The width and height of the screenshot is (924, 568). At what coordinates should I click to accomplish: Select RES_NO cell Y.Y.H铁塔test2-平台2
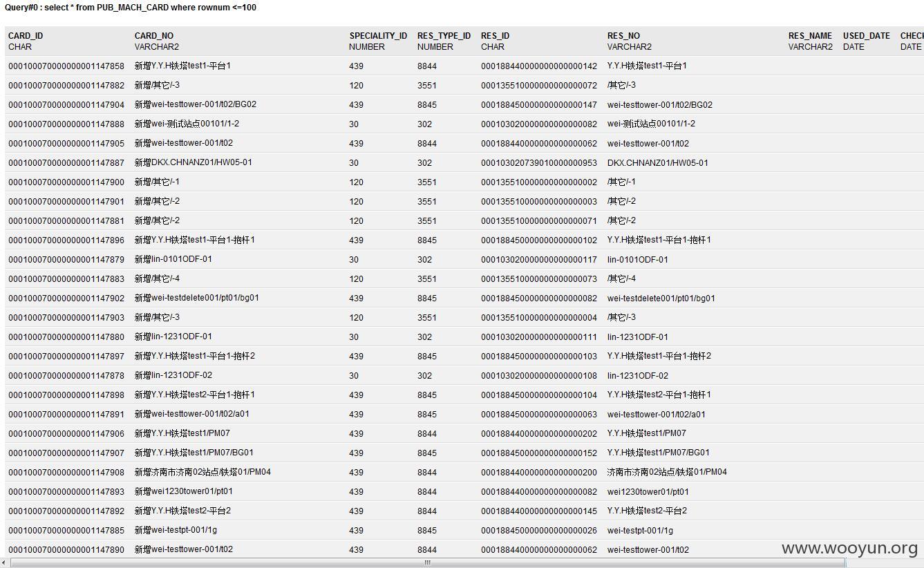tap(647, 511)
